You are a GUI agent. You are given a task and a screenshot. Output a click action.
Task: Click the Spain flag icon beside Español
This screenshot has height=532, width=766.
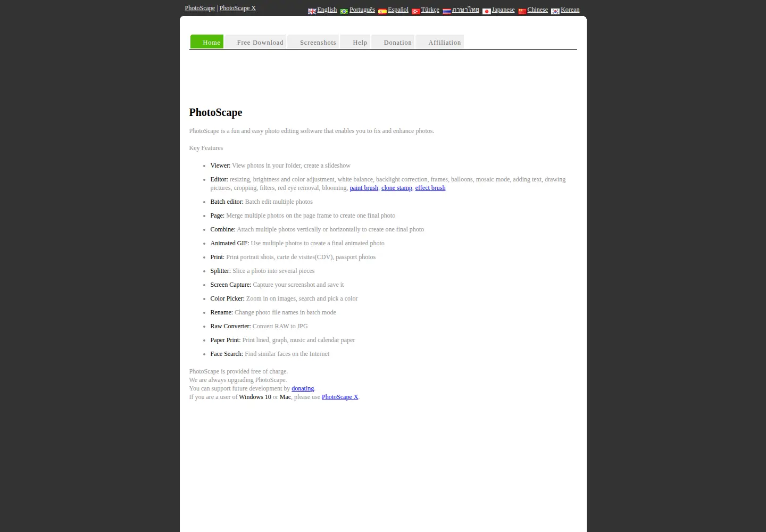[x=382, y=11]
